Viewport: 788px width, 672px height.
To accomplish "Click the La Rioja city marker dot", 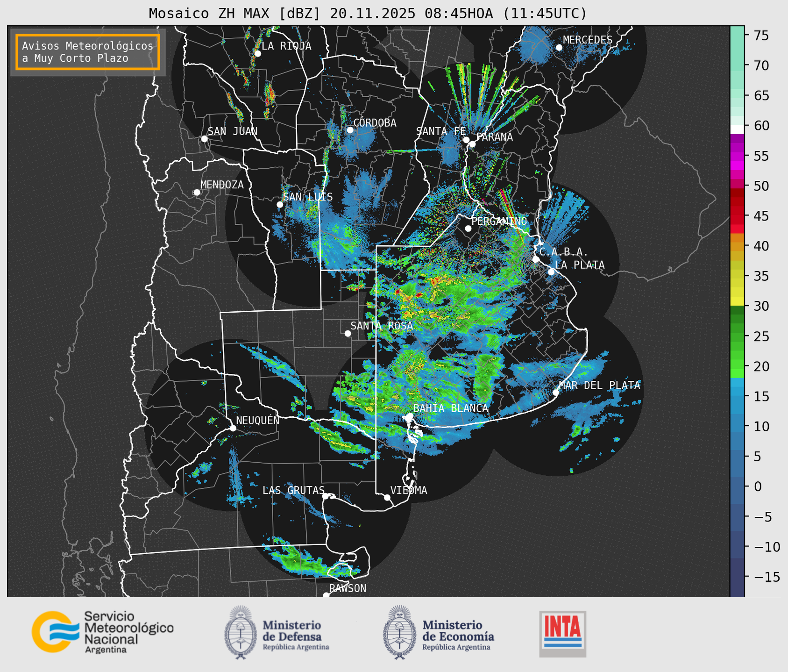I will coord(258,54).
